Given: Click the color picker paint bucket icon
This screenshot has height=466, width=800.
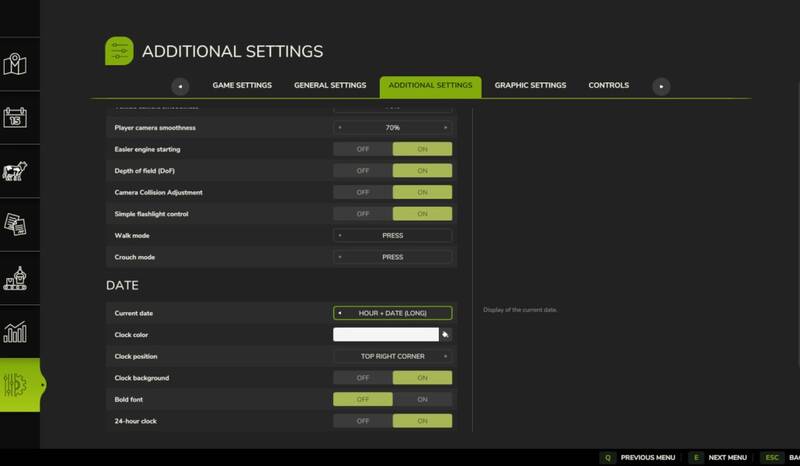Looking at the screenshot, I should pyautogui.click(x=446, y=335).
